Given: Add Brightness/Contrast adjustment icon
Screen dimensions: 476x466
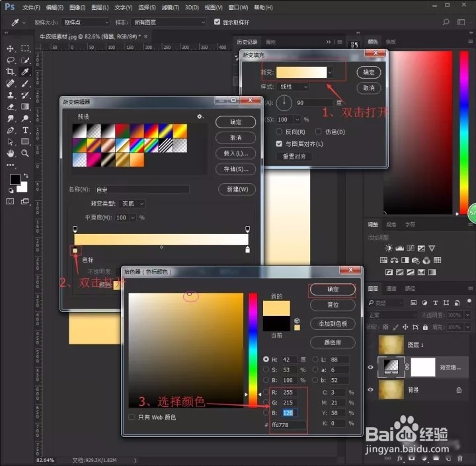Looking at the screenshot, I should pyautogui.click(x=389, y=249).
